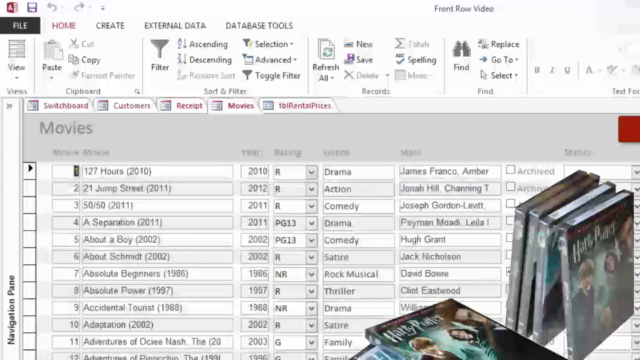640x360 pixels.
Task: Open Rating dropdown for Absolute Beginners
Action: (311, 274)
